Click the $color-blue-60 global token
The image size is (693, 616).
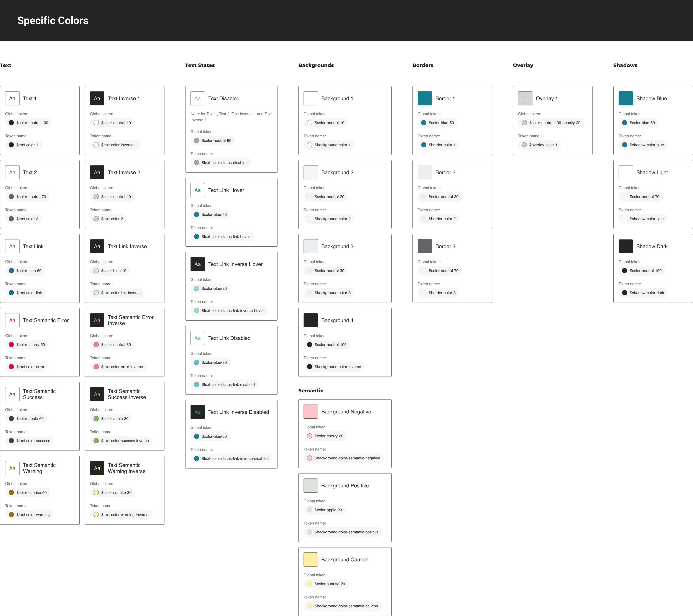point(25,270)
